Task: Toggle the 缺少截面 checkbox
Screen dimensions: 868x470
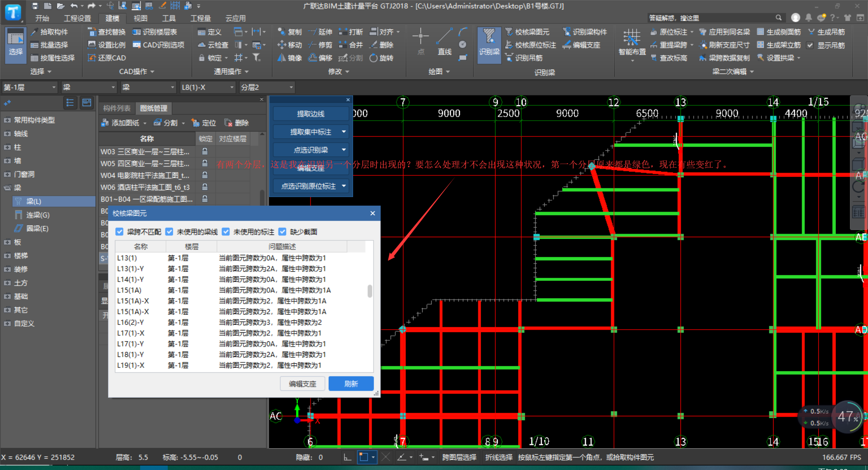Action: (x=282, y=232)
